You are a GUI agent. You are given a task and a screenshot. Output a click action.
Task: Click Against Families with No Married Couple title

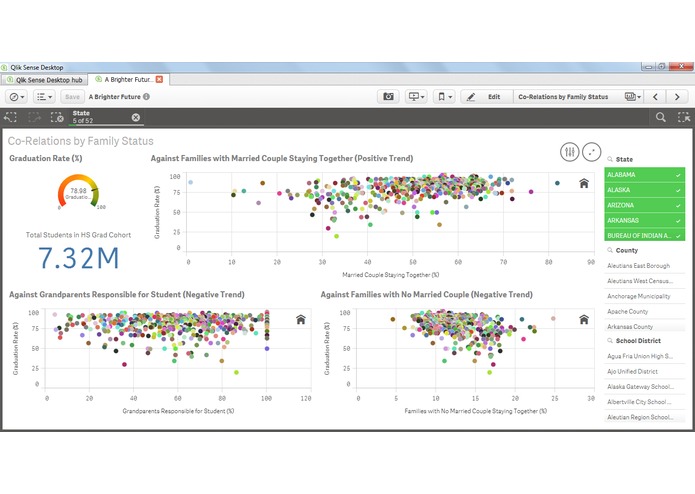coord(426,295)
